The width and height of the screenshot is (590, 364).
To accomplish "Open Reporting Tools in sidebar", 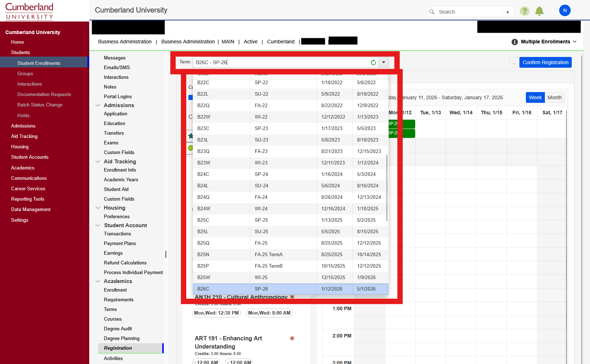I will tap(28, 199).
